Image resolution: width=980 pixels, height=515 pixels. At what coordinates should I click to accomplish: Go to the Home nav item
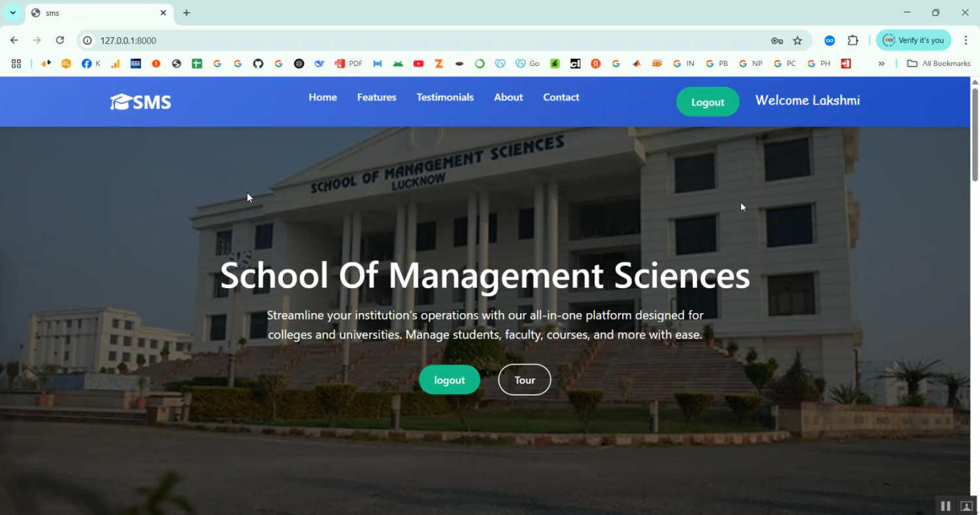(x=323, y=97)
